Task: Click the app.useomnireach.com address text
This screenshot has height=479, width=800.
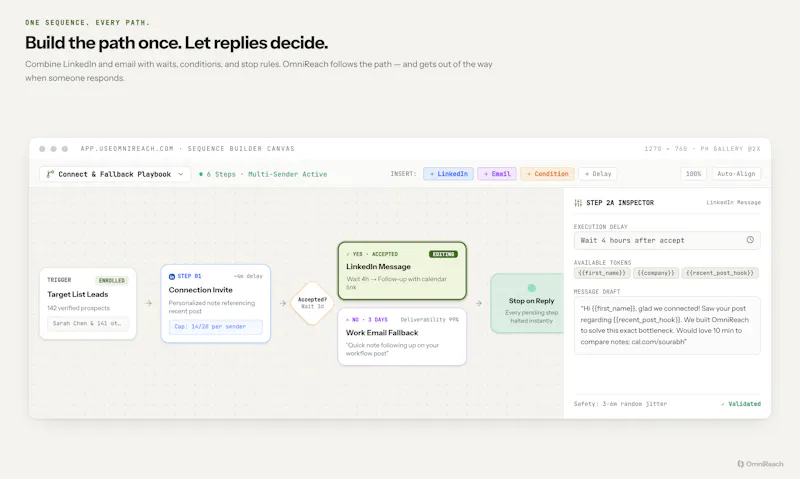Action: [x=127, y=149]
